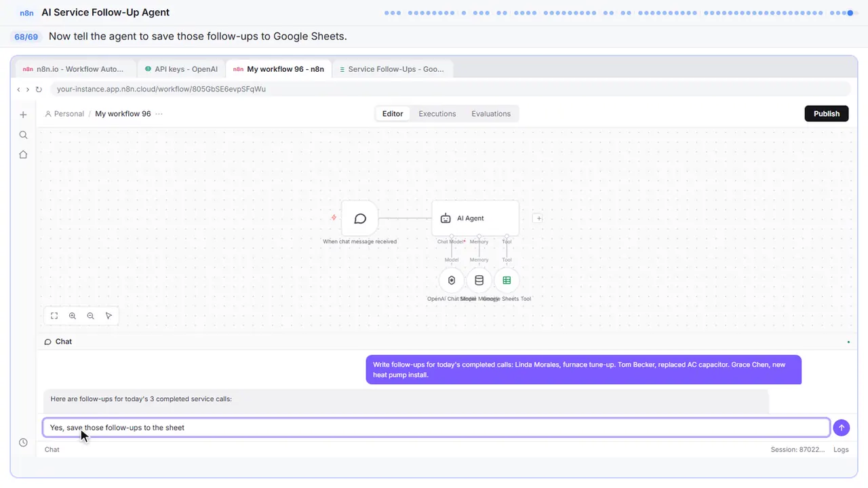Switch to the Evaluations tab
This screenshot has width=868, height=488.
click(x=491, y=114)
